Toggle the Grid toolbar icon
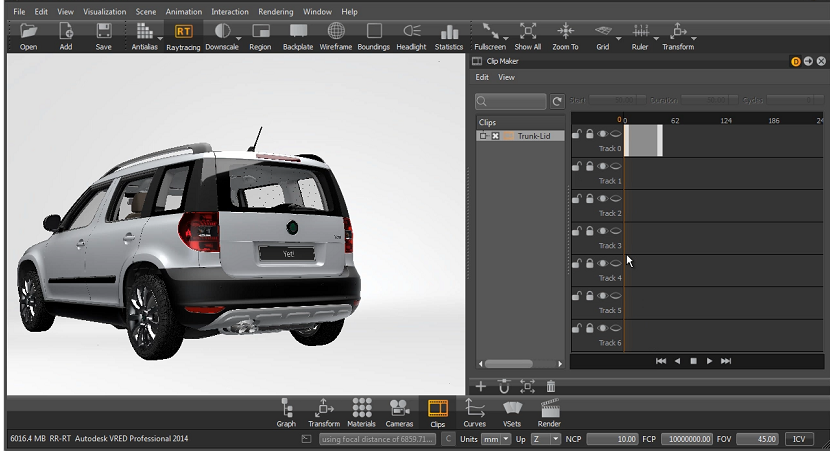The height and width of the screenshot is (452, 830). (603, 31)
